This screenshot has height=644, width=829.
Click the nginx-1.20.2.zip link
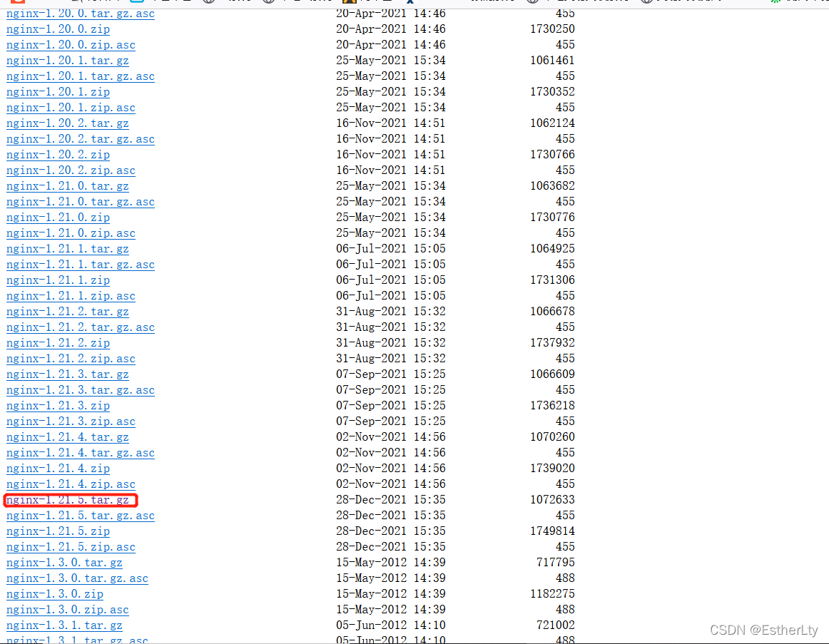[x=59, y=155]
